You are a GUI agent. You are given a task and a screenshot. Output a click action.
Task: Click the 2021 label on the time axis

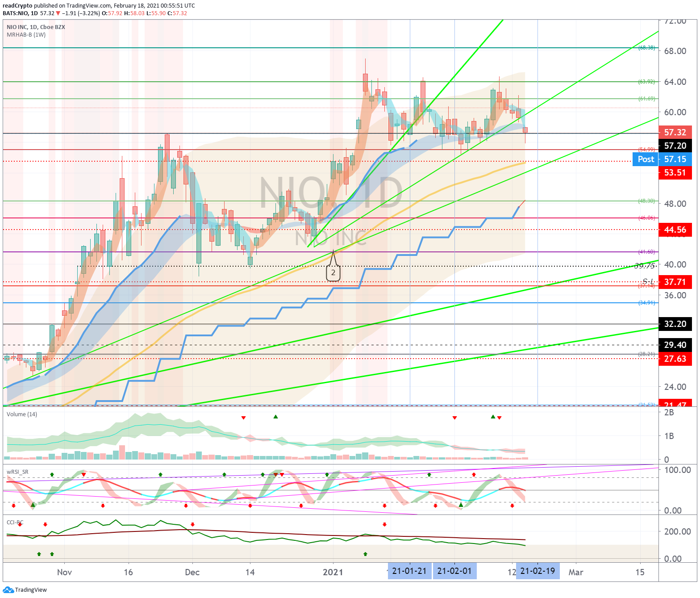point(333,572)
